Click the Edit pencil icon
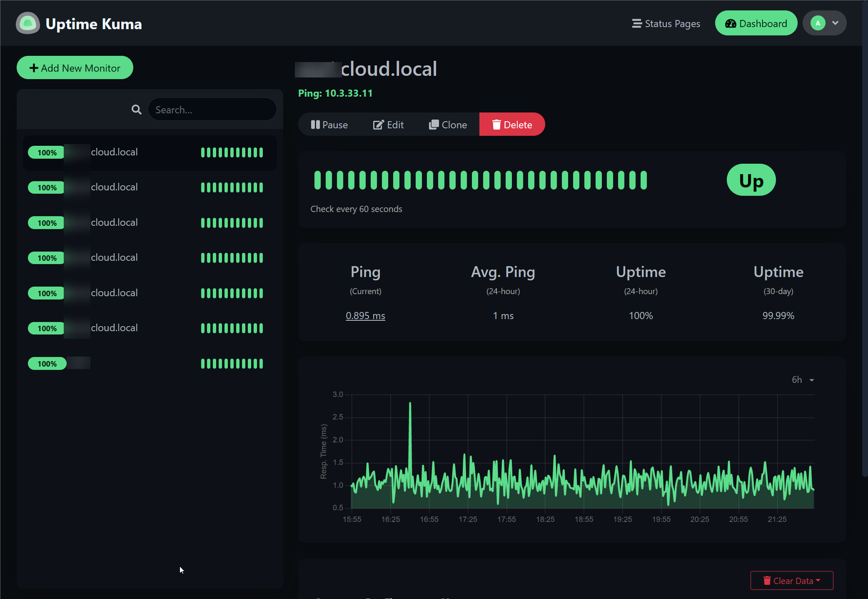 pos(378,125)
